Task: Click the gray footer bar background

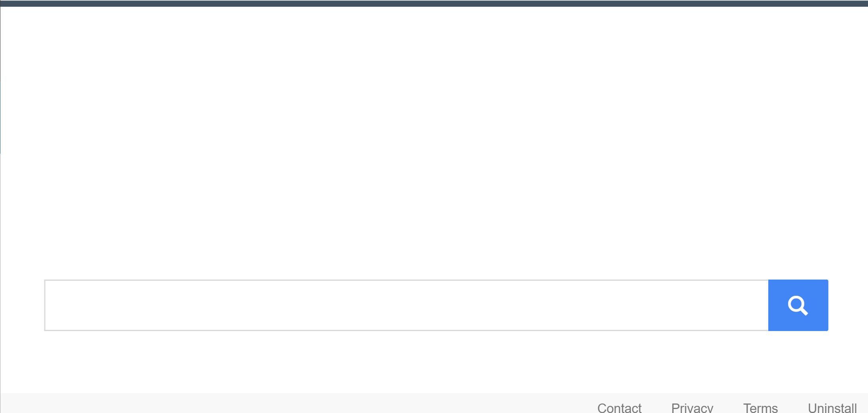Action: click(277, 403)
